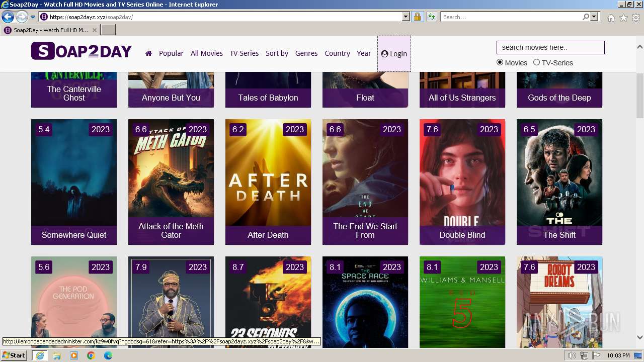Open the recent pages dropdown arrow

[x=33, y=17]
